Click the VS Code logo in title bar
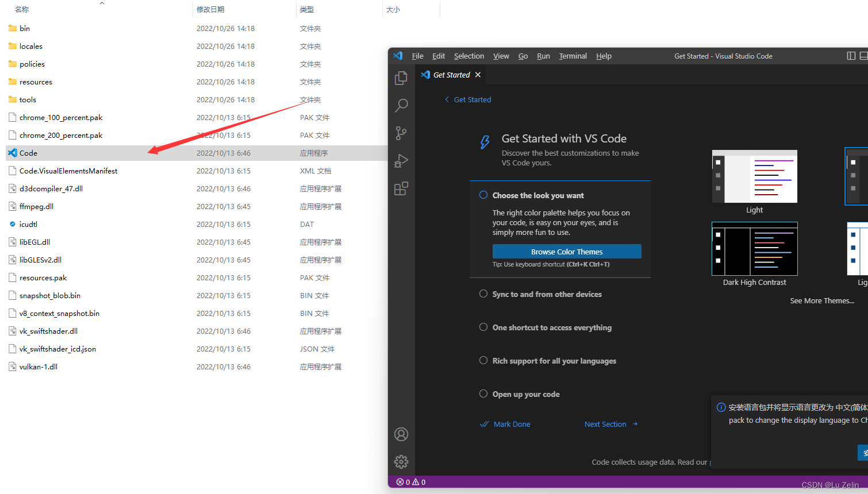 coord(398,56)
